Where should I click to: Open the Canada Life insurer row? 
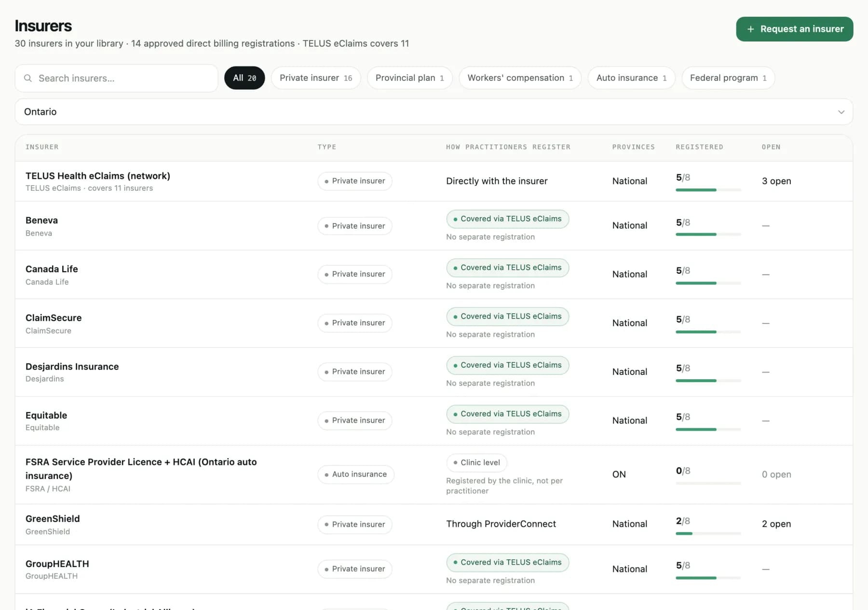(434, 275)
